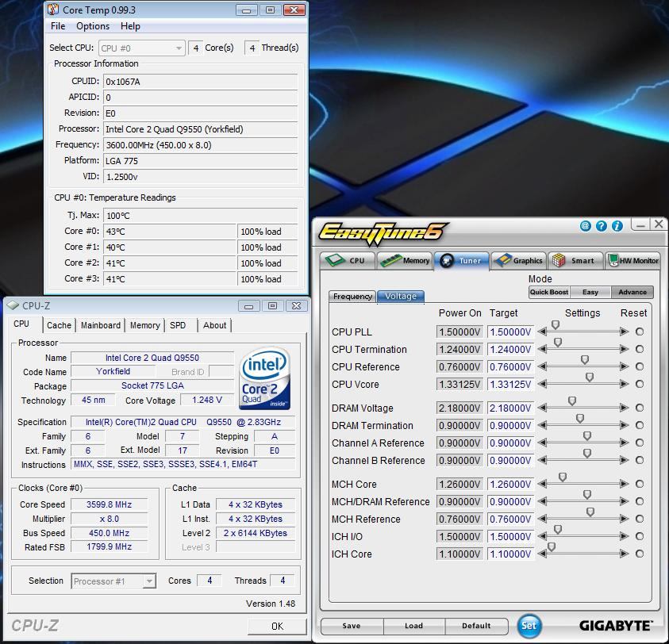
Task: Click Default in EasyTune6
Action: click(x=476, y=626)
